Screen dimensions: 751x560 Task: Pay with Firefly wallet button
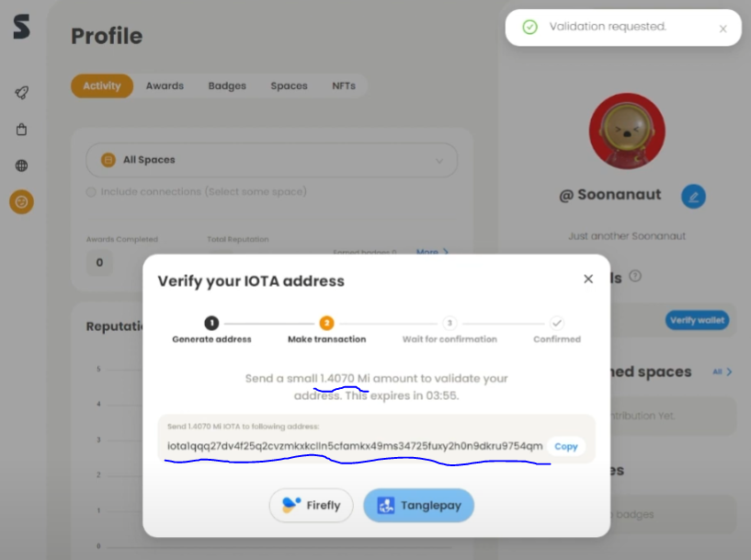(x=312, y=506)
